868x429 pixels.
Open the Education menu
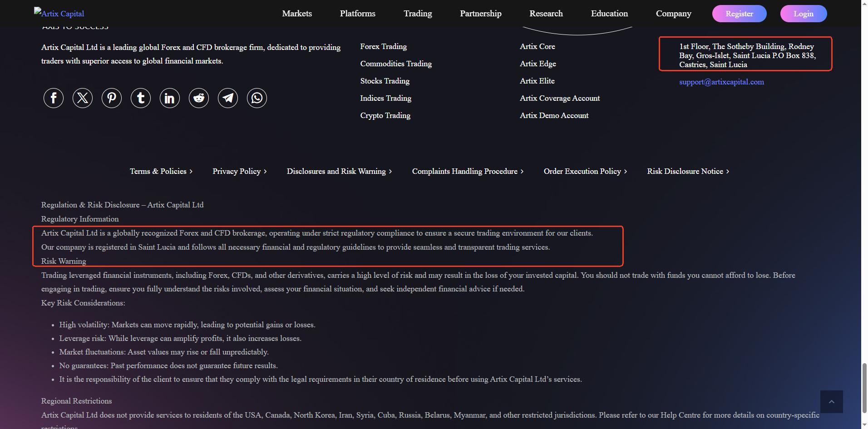[609, 14]
